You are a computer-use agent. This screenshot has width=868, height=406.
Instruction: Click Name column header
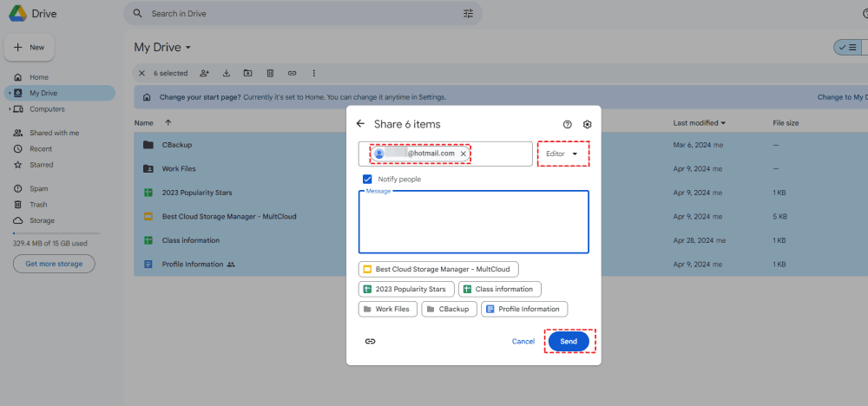tap(144, 123)
